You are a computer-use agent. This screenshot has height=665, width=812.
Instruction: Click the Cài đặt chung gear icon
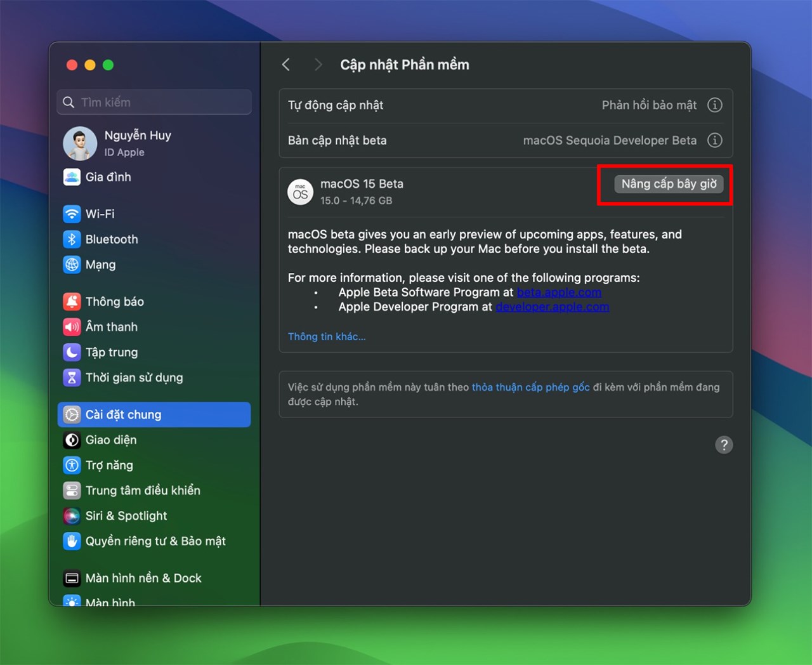point(72,414)
